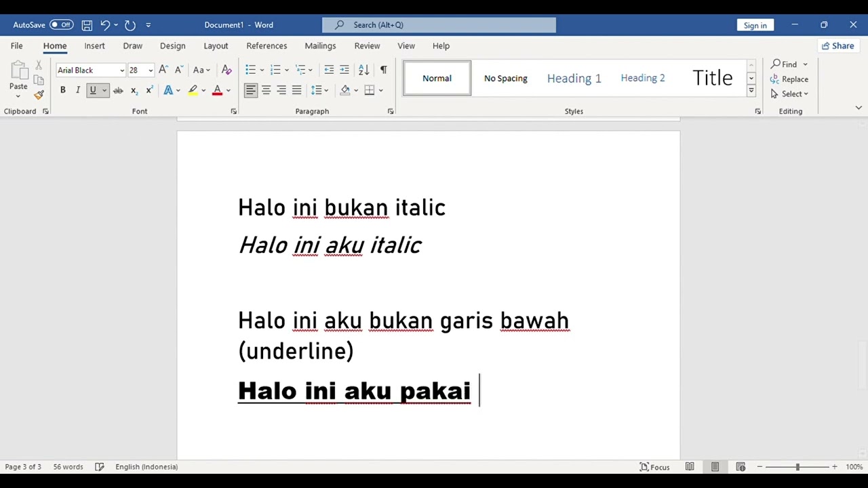Switch to the Insert tab
Viewport: 868px width, 488px height.
coord(94,45)
